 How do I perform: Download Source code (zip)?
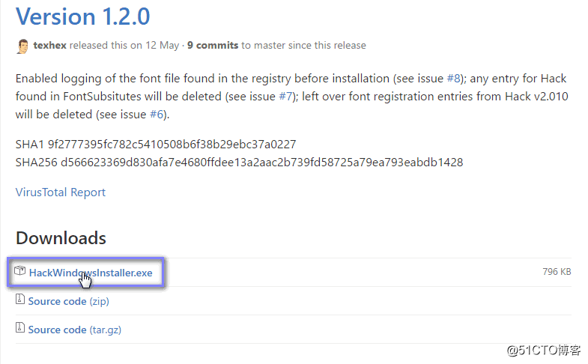click(x=69, y=301)
